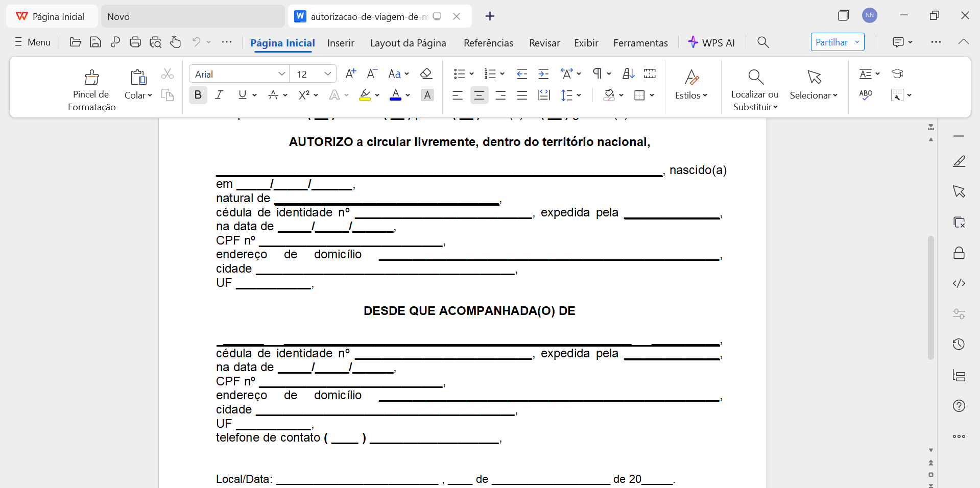This screenshot has height=488, width=980.
Task: Open spell check ABC icon
Action: coord(866,95)
